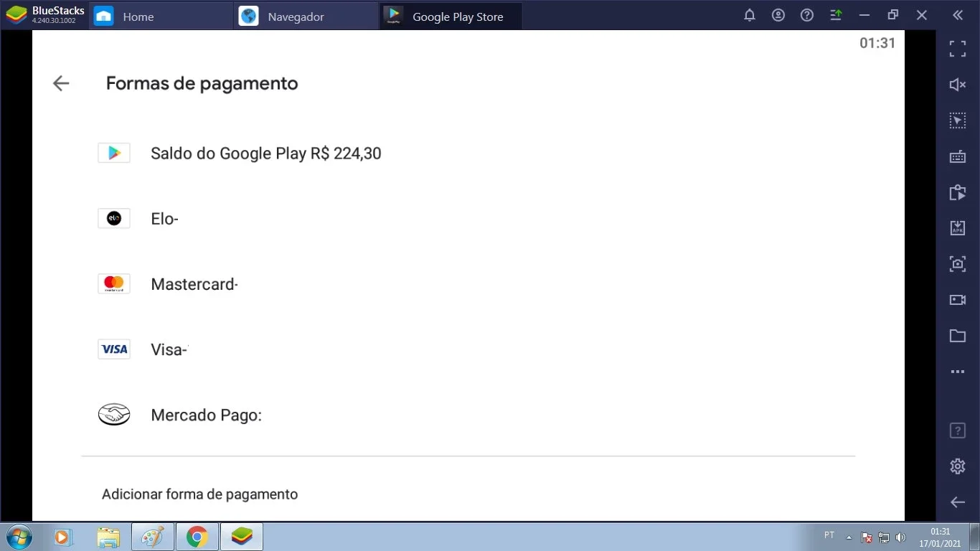Screen dimensions: 980x551
Task: Show more sidebar options (three dots)
Action: 958,372
